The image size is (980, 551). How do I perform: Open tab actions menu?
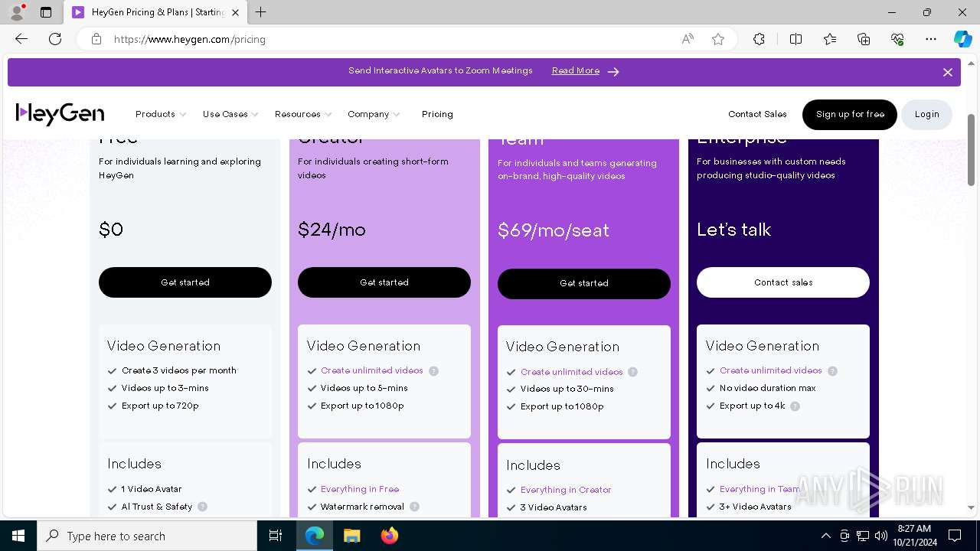coord(46,12)
